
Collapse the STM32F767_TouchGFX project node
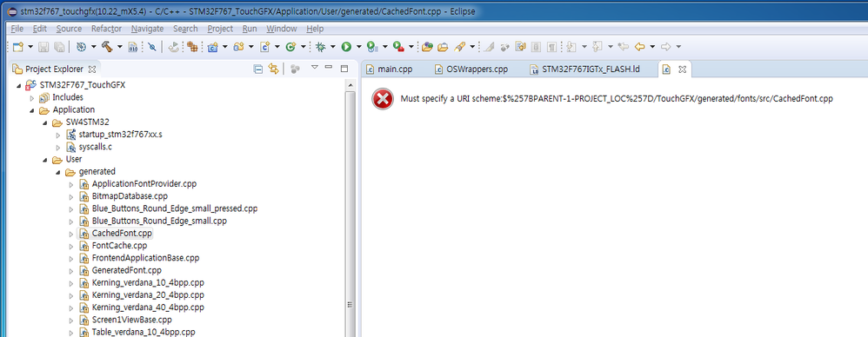click(x=19, y=85)
